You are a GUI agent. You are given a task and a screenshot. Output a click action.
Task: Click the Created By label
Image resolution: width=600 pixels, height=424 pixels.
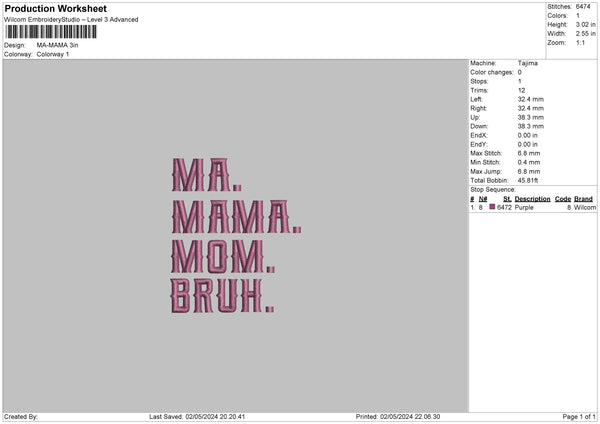pyautogui.click(x=21, y=417)
